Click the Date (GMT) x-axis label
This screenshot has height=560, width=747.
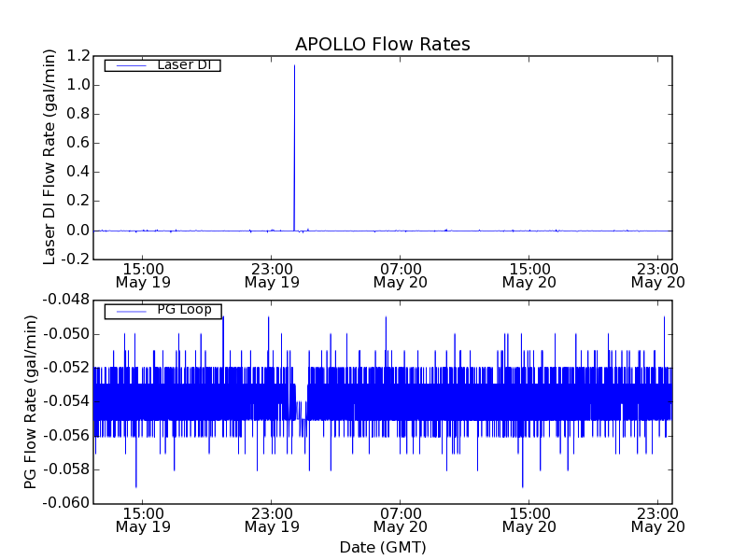(x=382, y=547)
